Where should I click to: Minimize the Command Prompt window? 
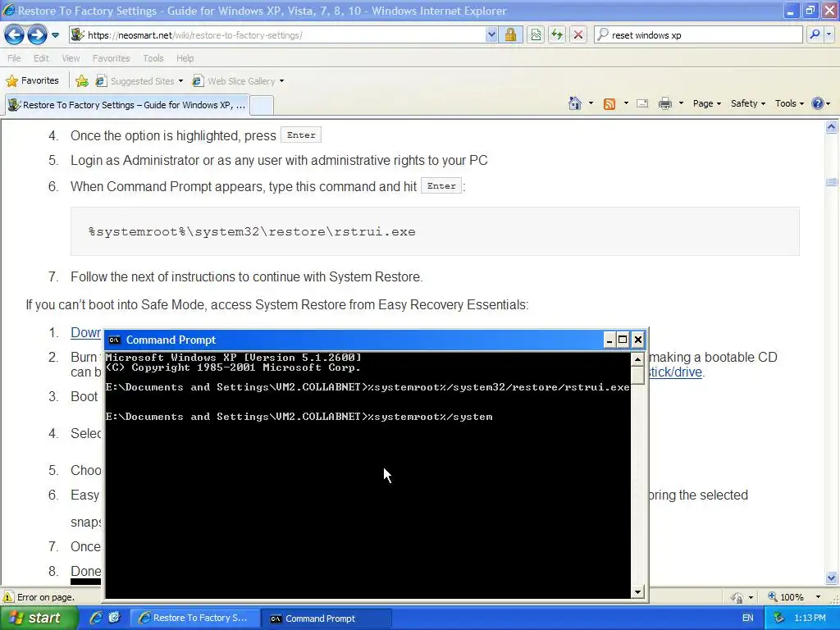coord(609,340)
